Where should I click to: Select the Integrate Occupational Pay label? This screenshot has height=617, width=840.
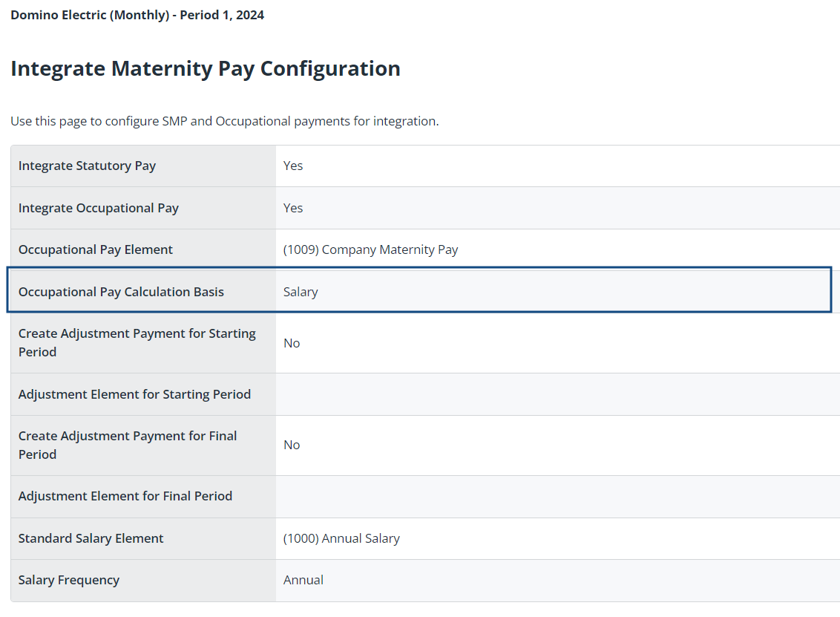click(99, 208)
